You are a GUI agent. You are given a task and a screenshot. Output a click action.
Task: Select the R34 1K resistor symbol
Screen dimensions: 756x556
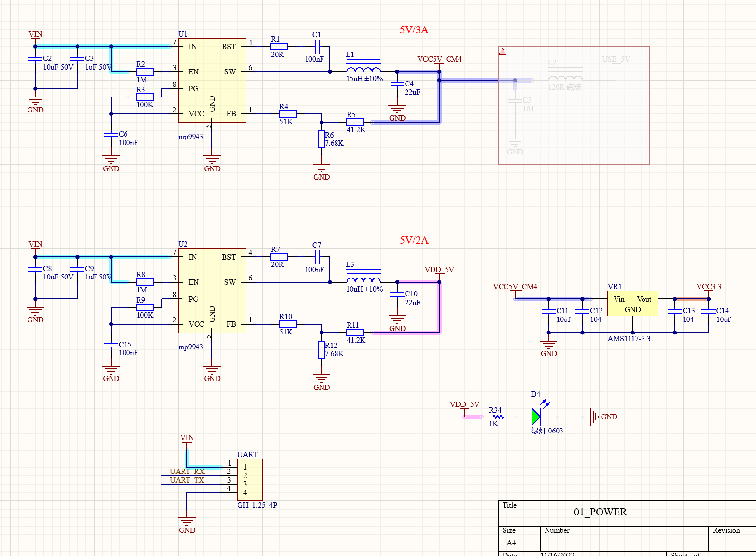496,417
